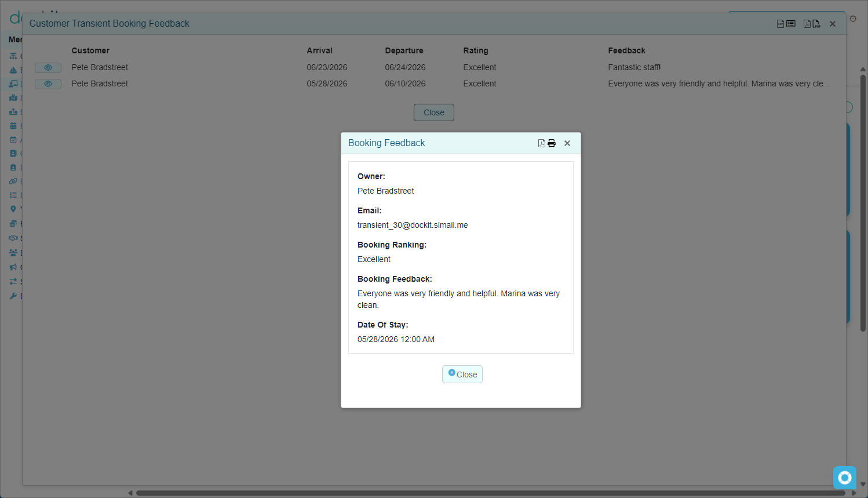Viewport: 868px width, 498px height.
Task: Click the coins icon in the sidebar
Action: (x=13, y=224)
